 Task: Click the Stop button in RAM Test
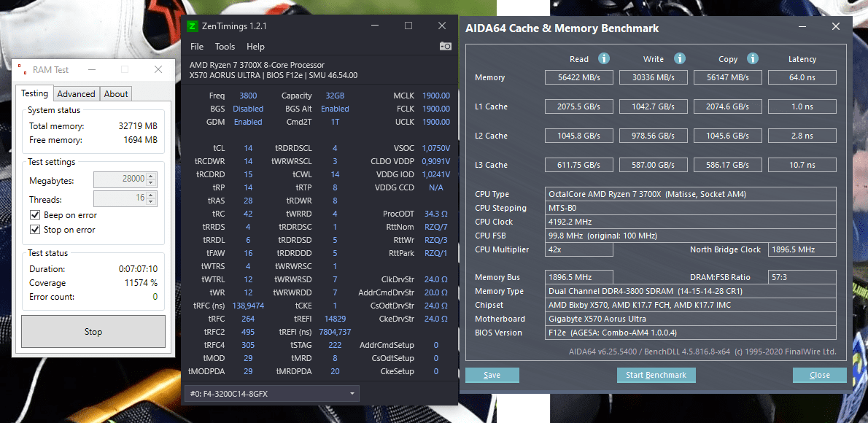tap(93, 332)
